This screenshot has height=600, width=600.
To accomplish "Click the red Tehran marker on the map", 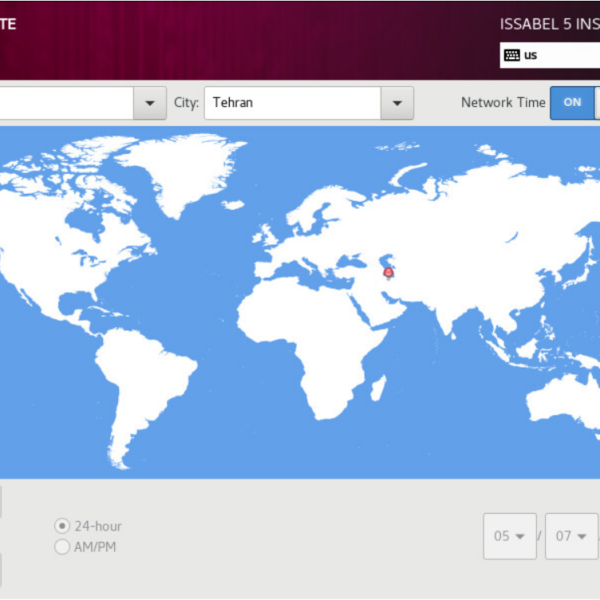I will (389, 272).
